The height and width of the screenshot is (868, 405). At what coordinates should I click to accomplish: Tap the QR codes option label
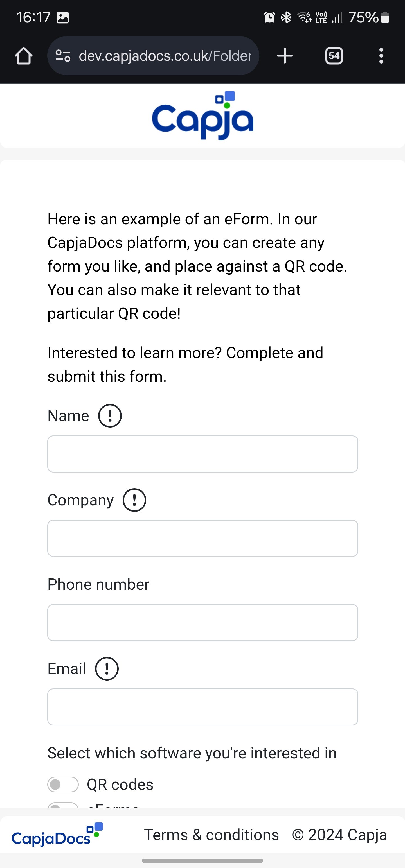(x=120, y=785)
